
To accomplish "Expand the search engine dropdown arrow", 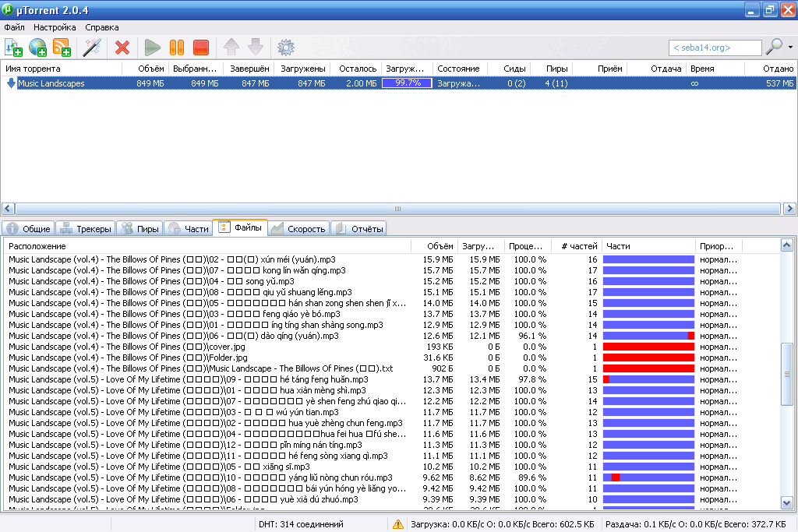I will pos(790,48).
